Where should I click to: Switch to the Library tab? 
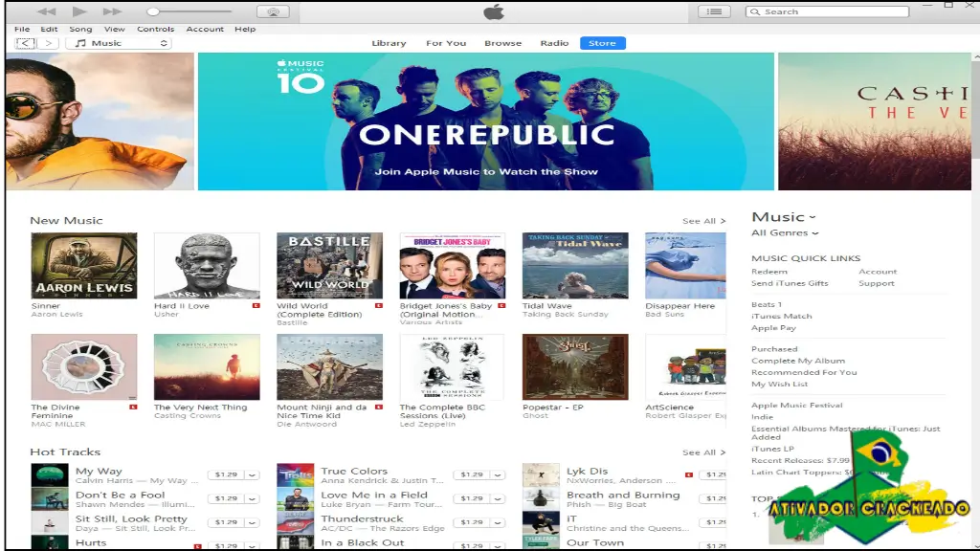pyautogui.click(x=389, y=43)
